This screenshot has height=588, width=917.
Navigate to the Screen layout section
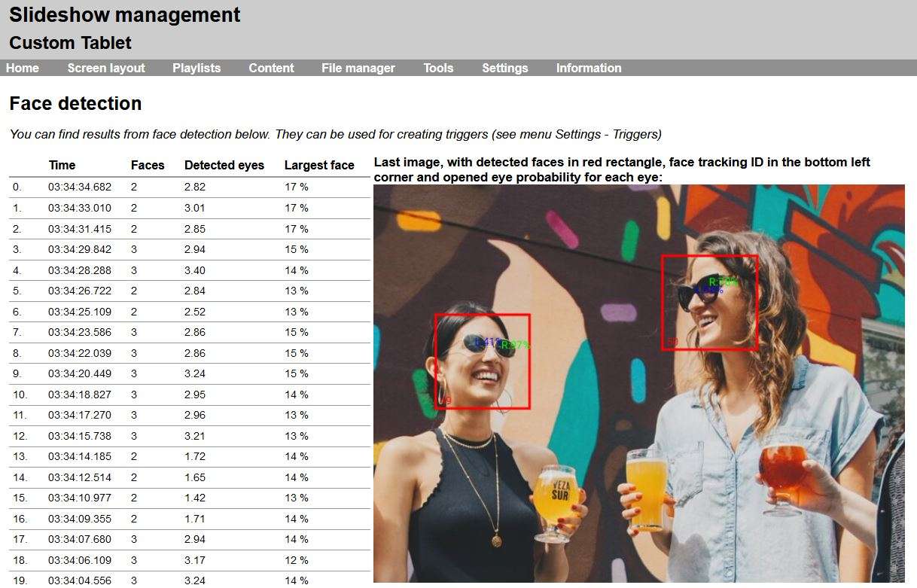[105, 68]
